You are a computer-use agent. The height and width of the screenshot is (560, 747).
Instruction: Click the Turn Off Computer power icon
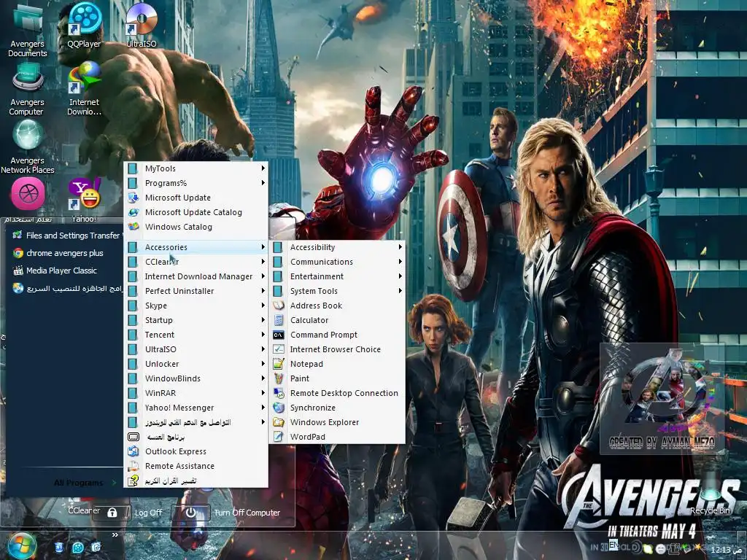tap(191, 513)
